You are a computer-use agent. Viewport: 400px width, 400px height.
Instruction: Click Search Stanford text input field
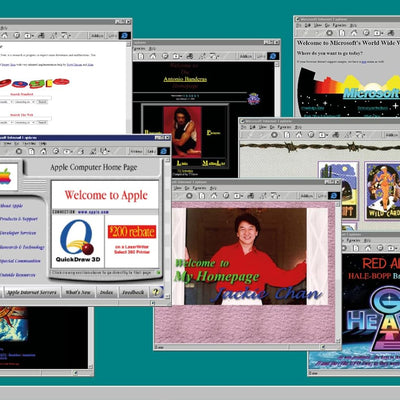26,98
